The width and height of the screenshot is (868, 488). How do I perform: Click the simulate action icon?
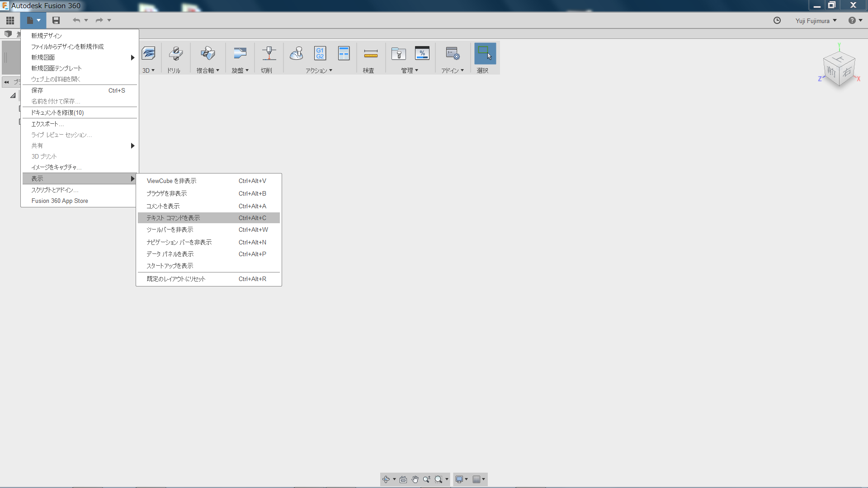click(x=297, y=54)
